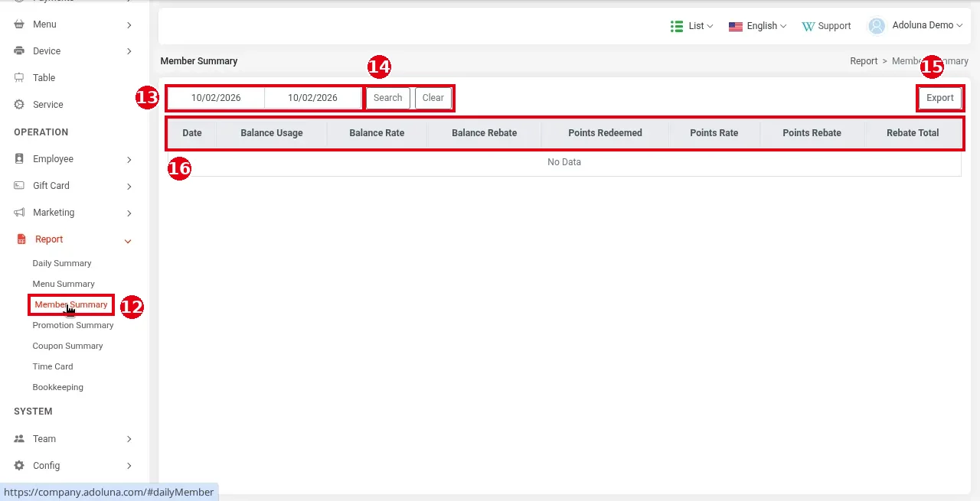Click the Support W logo icon
The image size is (980, 501).
808,26
